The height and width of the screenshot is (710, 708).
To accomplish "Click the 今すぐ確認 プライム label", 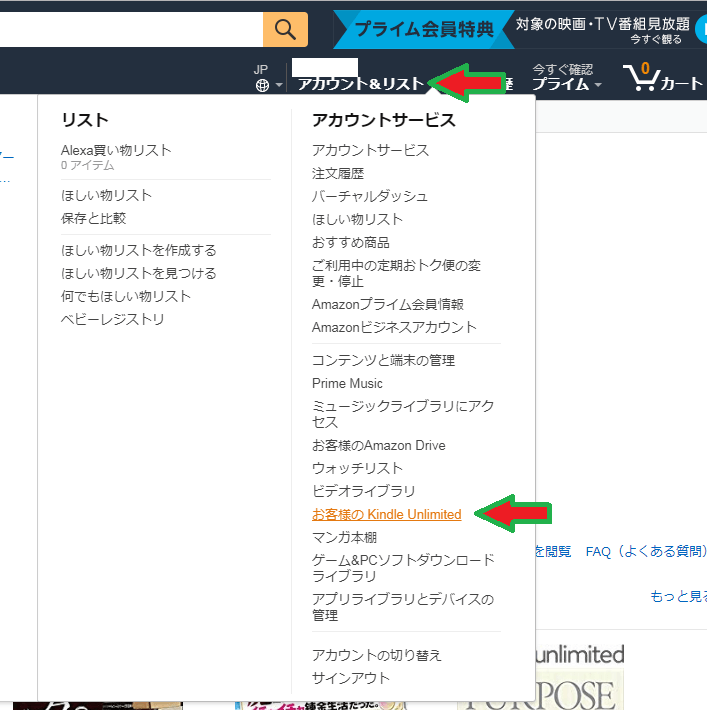I will pos(562,77).
